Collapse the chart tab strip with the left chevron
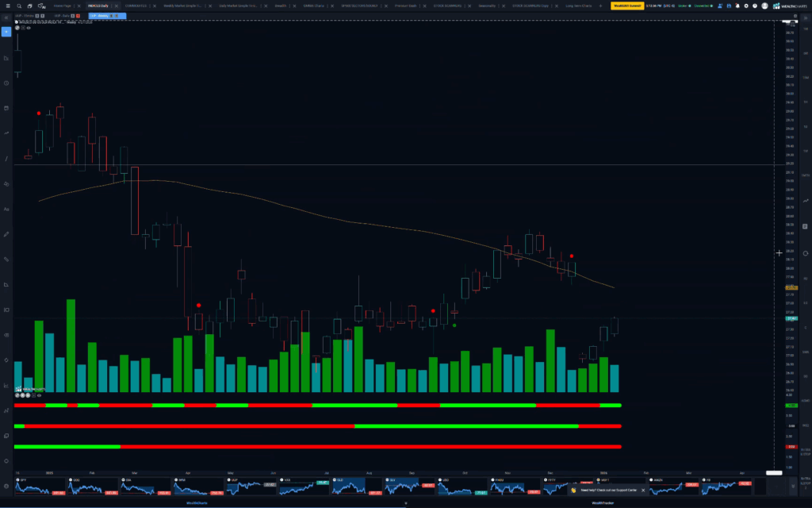This screenshot has width=812, height=508. (x=6, y=17)
